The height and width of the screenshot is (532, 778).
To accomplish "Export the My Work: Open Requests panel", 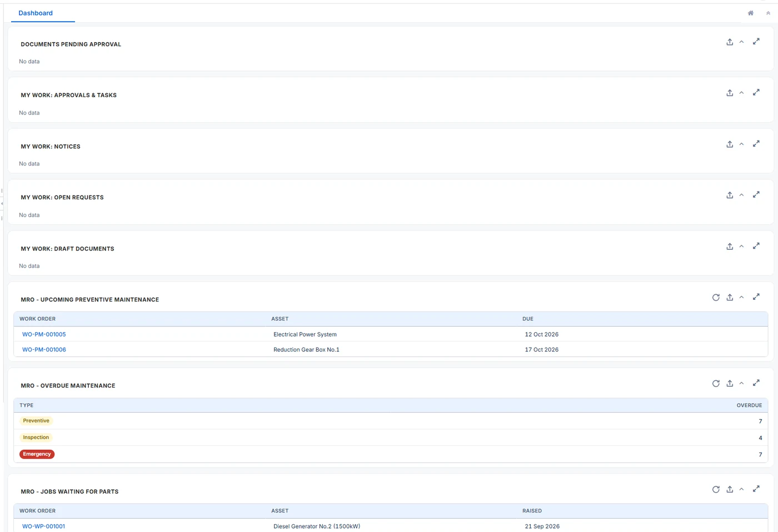I will [x=730, y=195].
